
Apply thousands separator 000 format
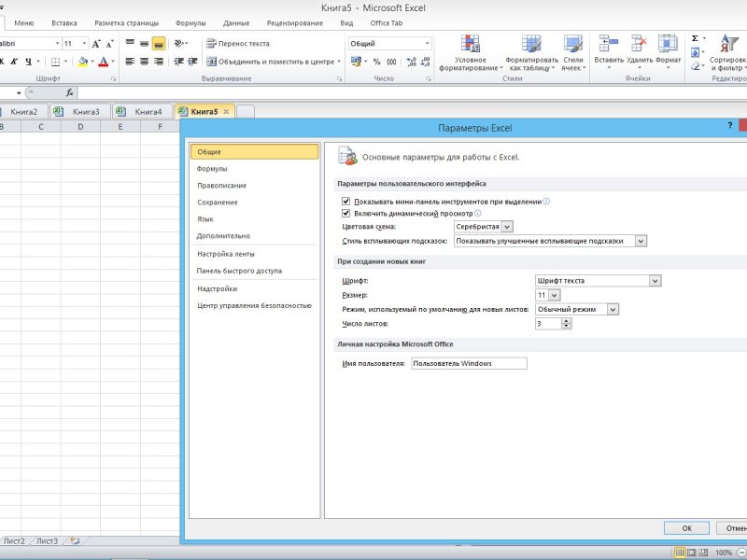[x=391, y=62]
